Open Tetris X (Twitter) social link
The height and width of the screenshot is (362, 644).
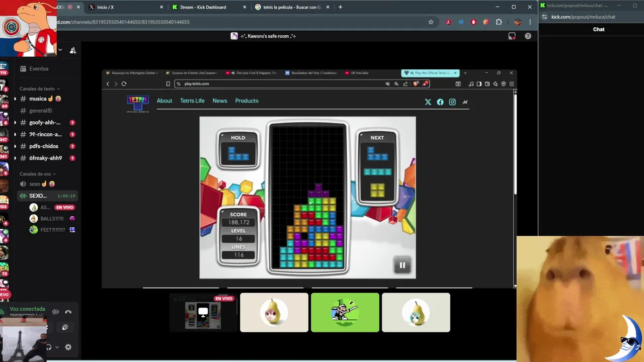pos(428,102)
